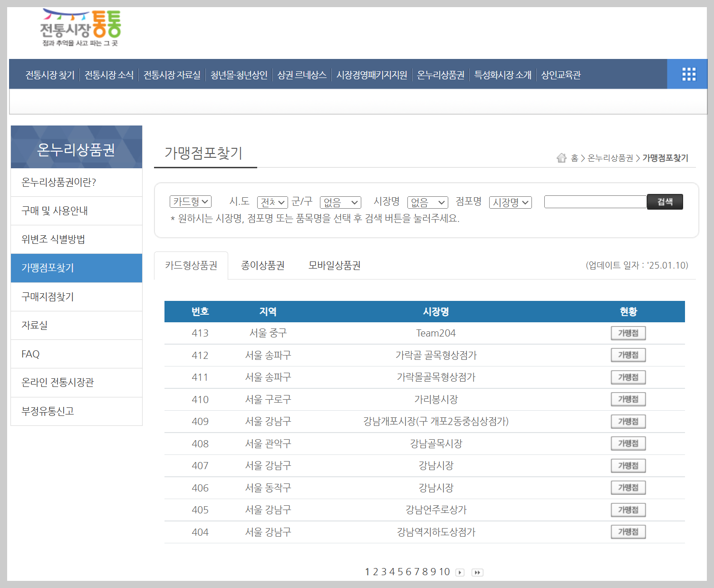This screenshot has width=714, height=588.
Task: Open the 군/구 district dropdown
Action: (340, 202)
